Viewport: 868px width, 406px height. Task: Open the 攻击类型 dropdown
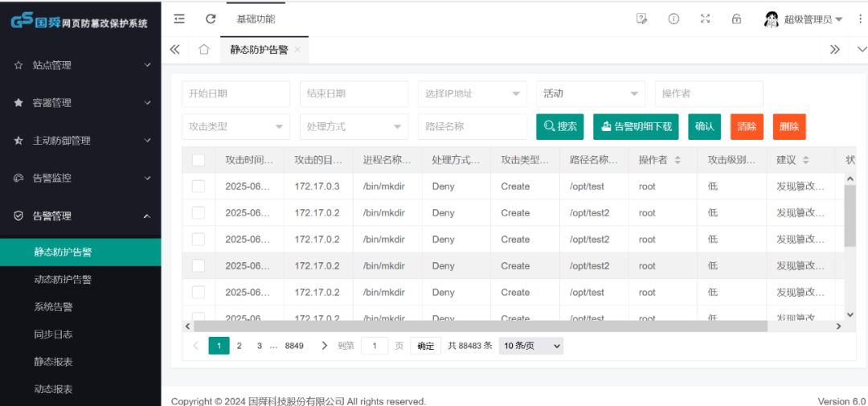[235, 126]
